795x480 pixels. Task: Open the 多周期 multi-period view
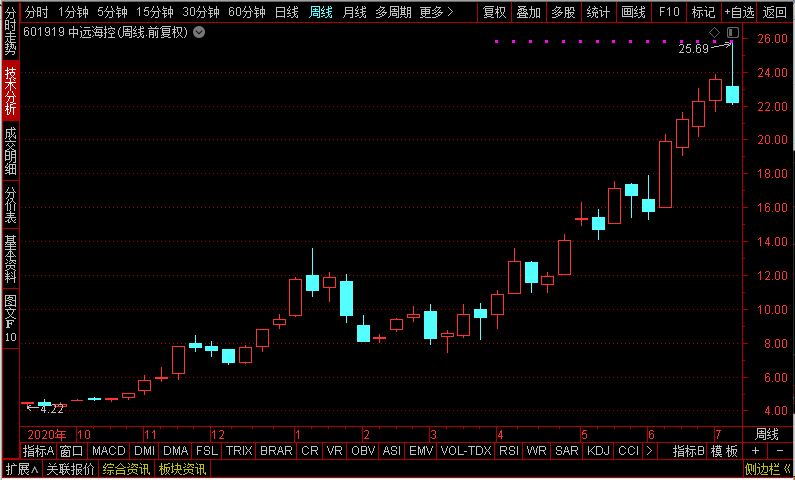click(x=393, y=12)
